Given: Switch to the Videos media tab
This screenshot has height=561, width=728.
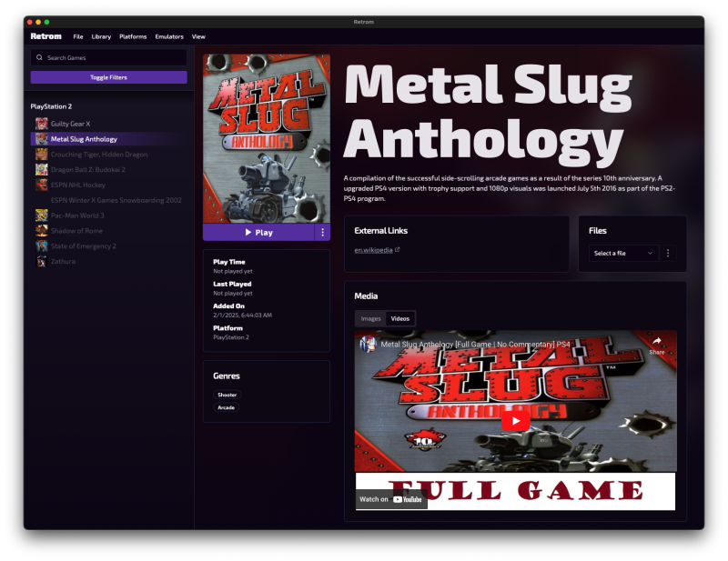Looking at the screenshot, I should [x=399, y=319].
